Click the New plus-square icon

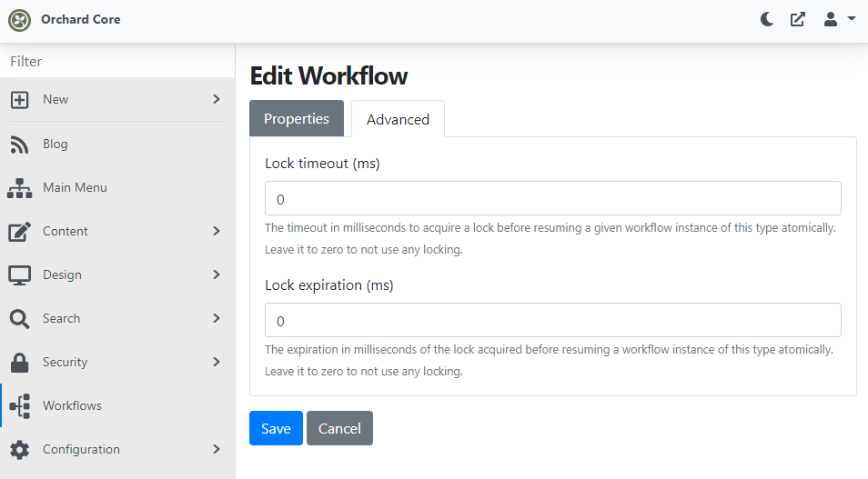pyautogui.click(x=19, y=100)
